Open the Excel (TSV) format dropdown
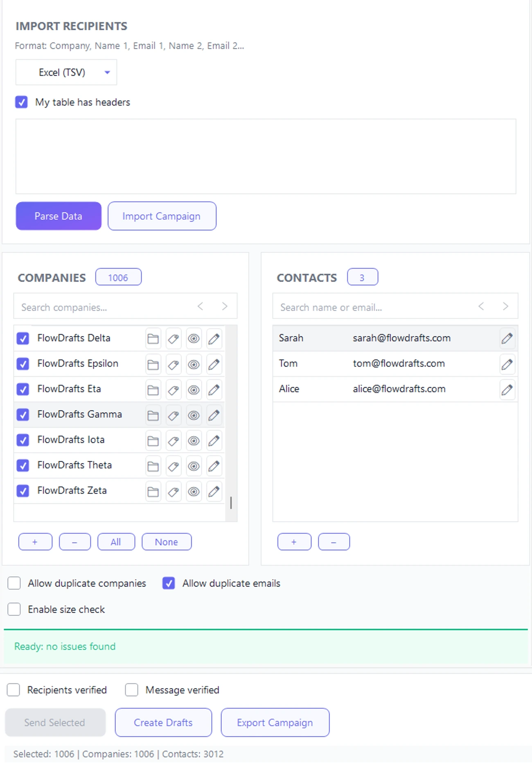532x767 pixels. pos(66,72)
